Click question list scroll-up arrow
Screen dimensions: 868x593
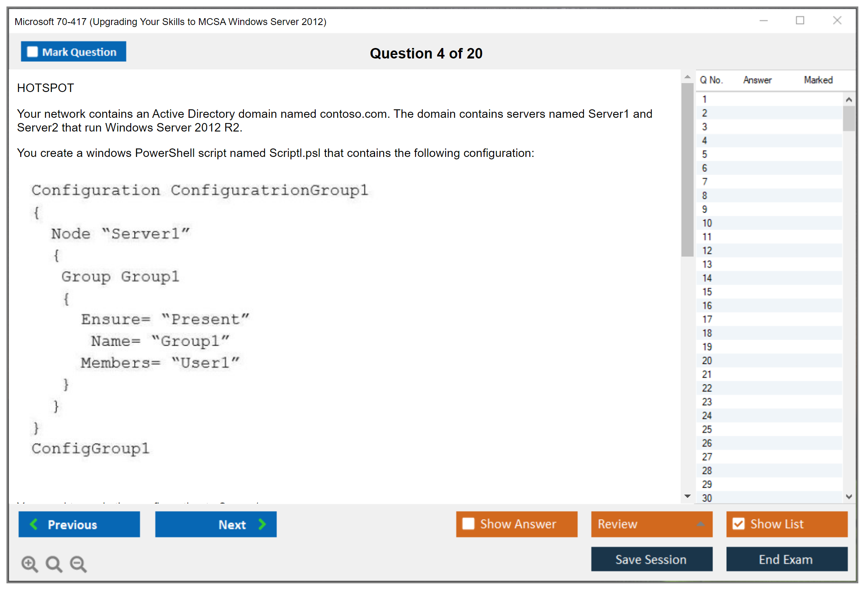pyautogui.click(x=849, y=99)
